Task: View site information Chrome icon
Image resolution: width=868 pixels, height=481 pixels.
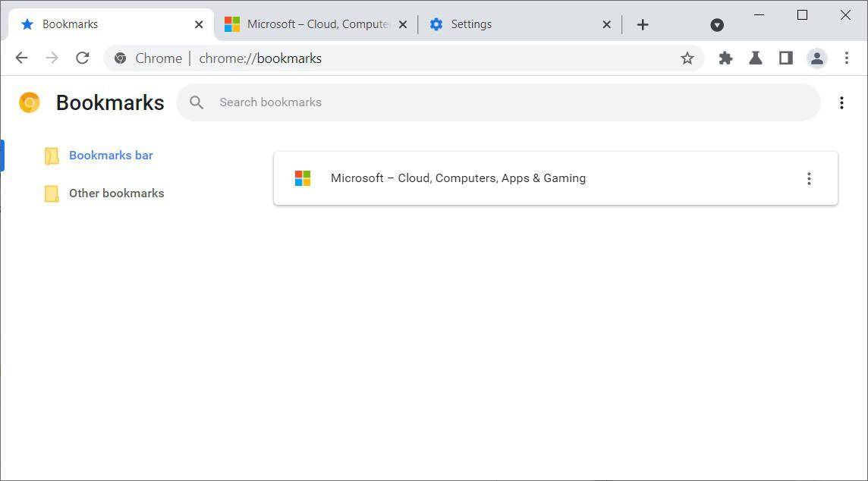Action: point(120,58)
